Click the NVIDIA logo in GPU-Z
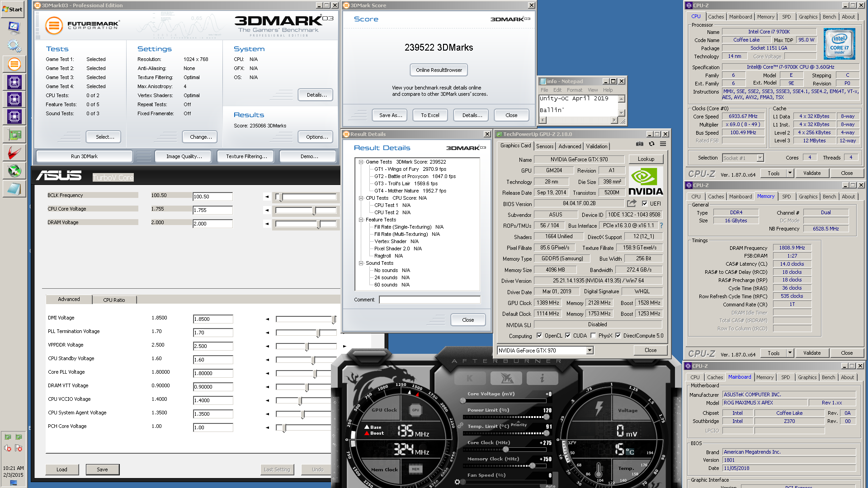Screen dimensions: 868x488 [x=646, y=182]
